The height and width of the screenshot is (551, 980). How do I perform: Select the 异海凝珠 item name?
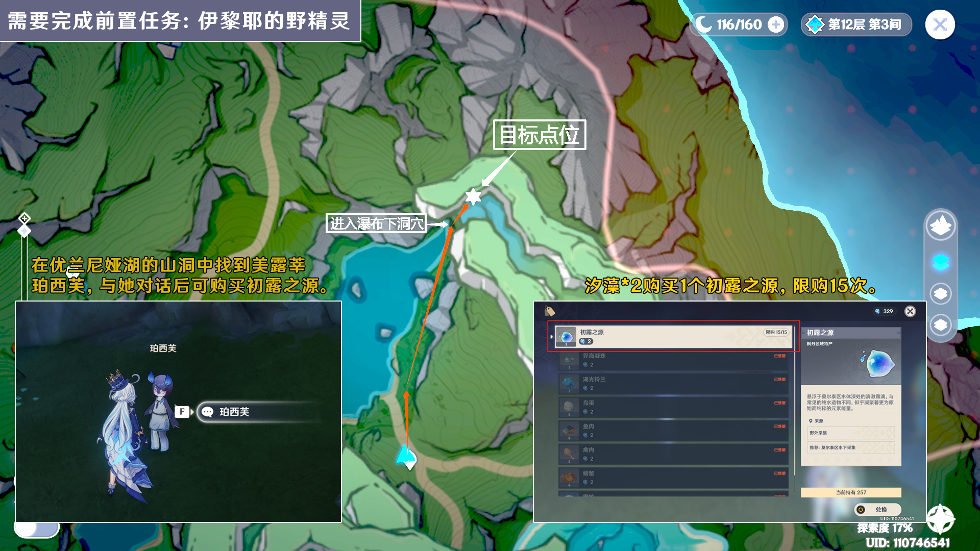coord(594,356)
